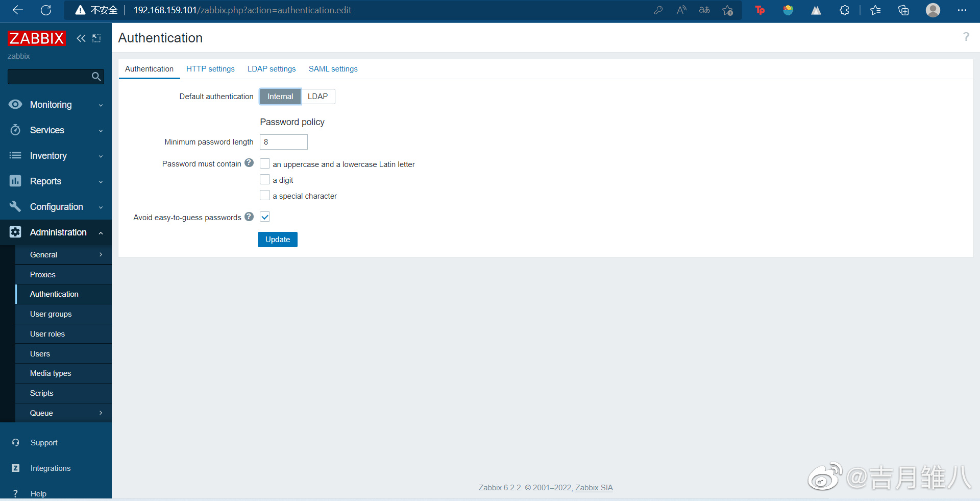Open the General submenu
This screenshot has height=501, width=980.
pyautogui.click(x=63, y=255)
